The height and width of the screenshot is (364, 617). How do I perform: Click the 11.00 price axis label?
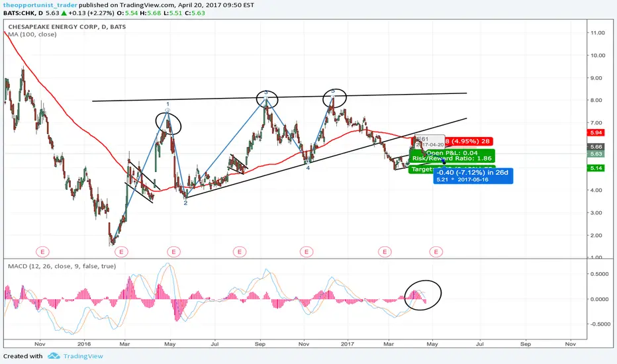coord(598,32)
